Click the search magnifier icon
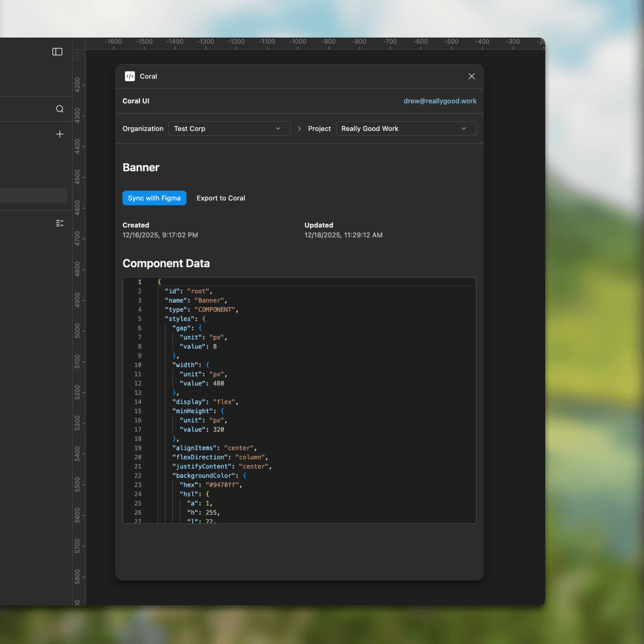The image size is (644, 644). [60, 109]
